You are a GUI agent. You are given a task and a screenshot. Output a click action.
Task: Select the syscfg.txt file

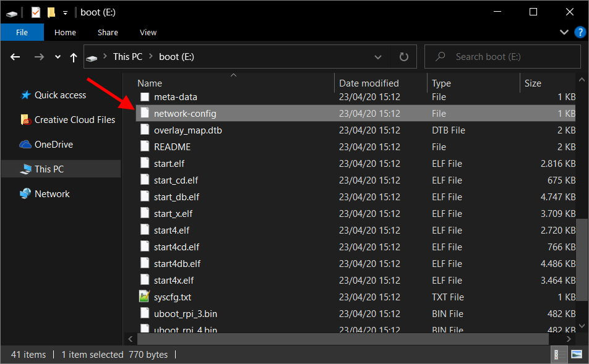click(355, 297)
